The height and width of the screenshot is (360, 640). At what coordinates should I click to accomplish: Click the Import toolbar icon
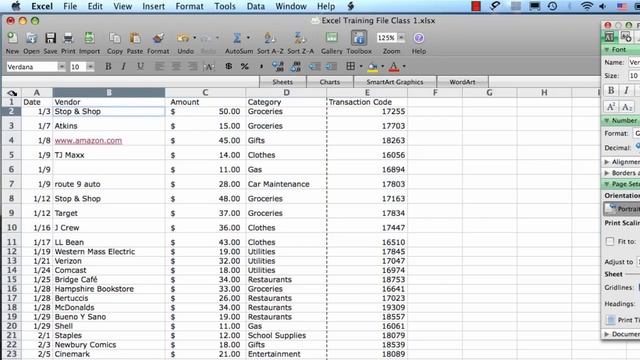(89, 38)
